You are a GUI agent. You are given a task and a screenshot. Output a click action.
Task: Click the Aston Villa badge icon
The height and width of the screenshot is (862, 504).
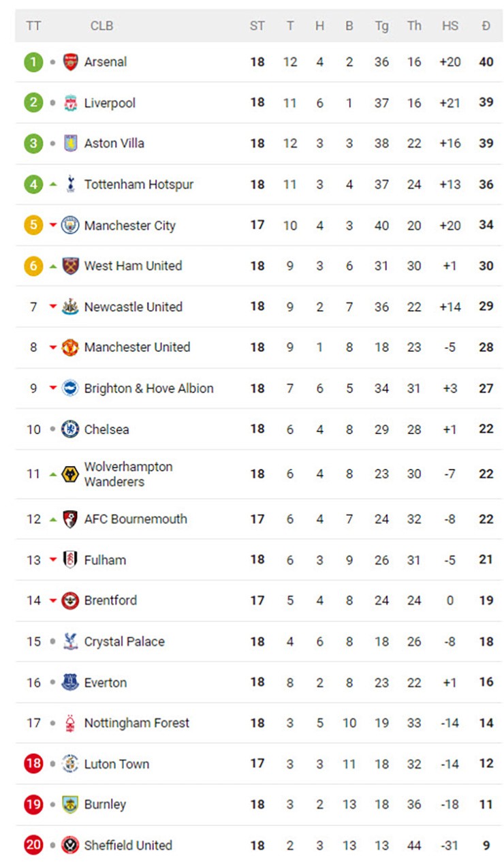[70, 144]
